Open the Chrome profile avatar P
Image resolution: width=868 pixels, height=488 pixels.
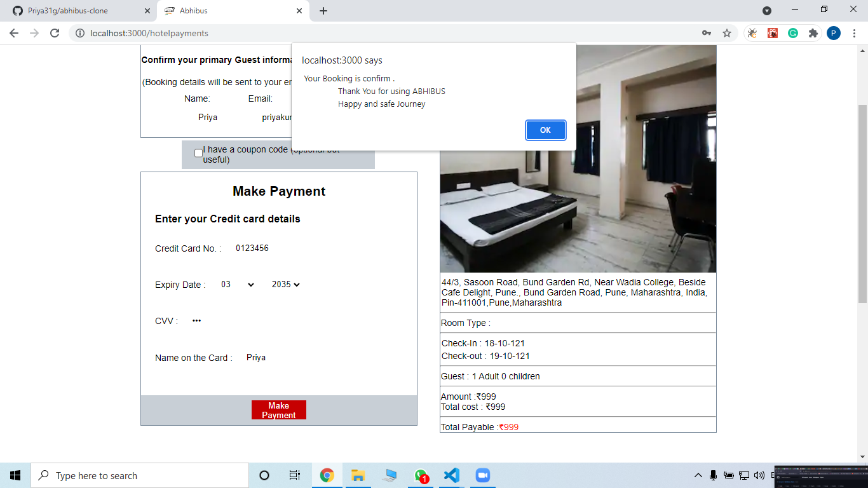(834, 33)
